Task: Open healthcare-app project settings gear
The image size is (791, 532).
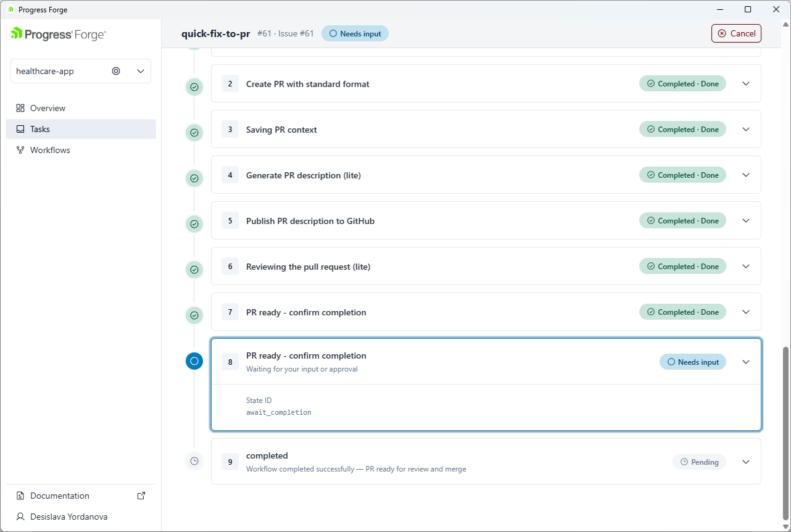Action: 116,71
